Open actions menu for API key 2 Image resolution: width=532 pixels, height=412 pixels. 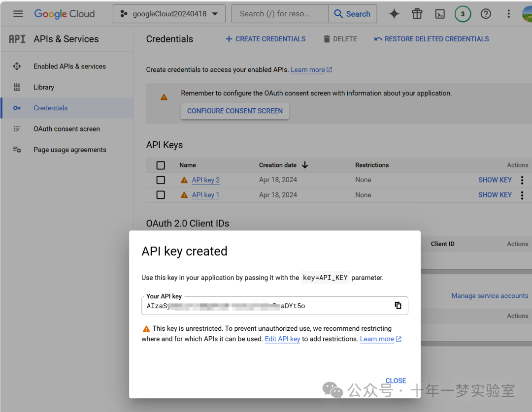522,180
